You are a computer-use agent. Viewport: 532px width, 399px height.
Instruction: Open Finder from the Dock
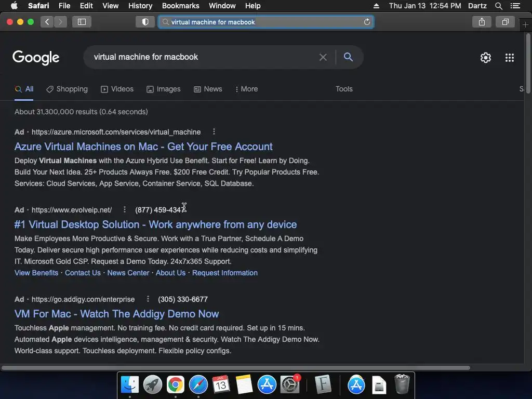130,385
